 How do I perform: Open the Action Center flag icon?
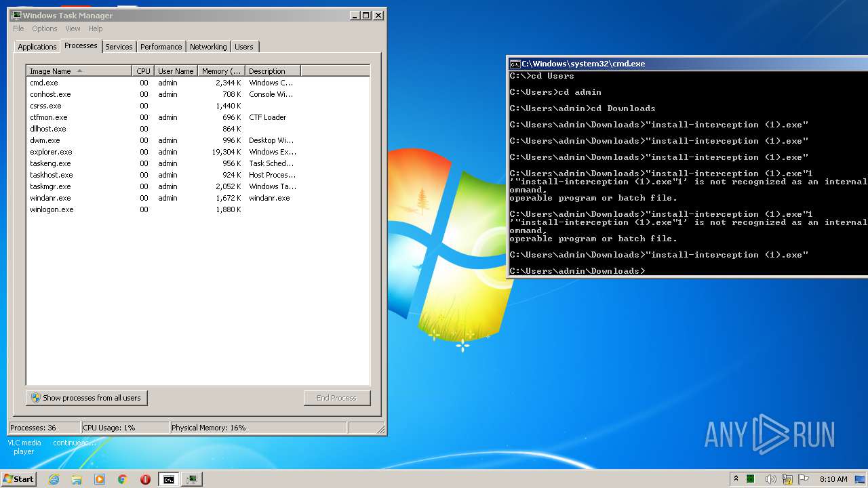pyautogui.click(x=804, y=479)
